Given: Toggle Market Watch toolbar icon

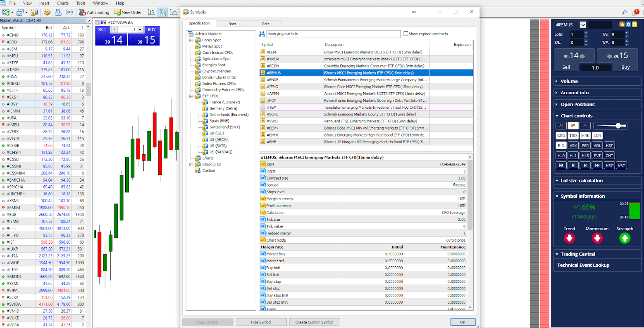Looking at the screenshot, I should 34,12.
